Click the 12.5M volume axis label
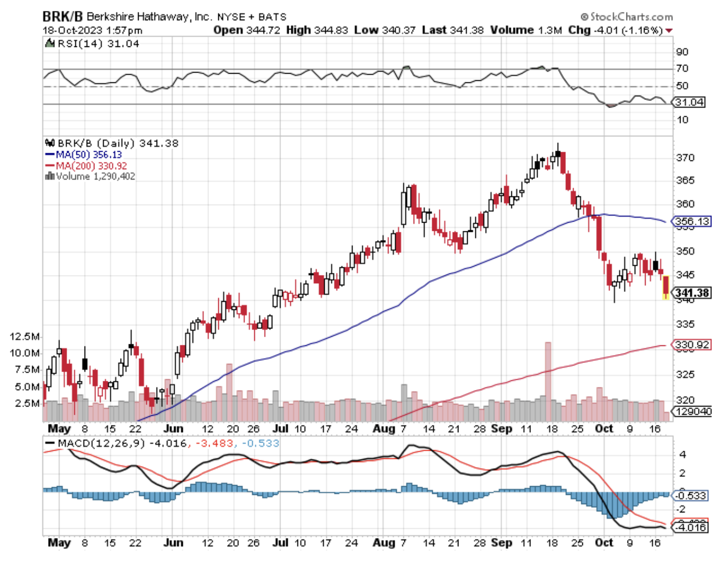The image size is (728, 562). pos(25,336)
